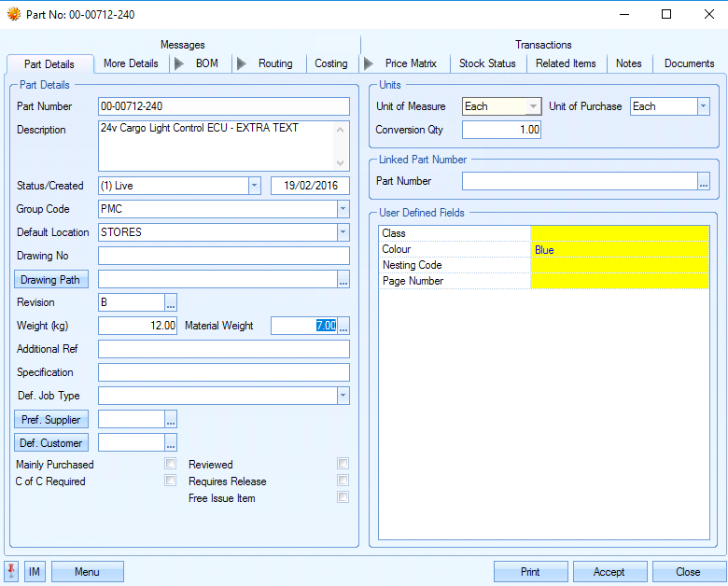Click the ellipsis button beside Drawing Path field

click(x=343, y=279)
